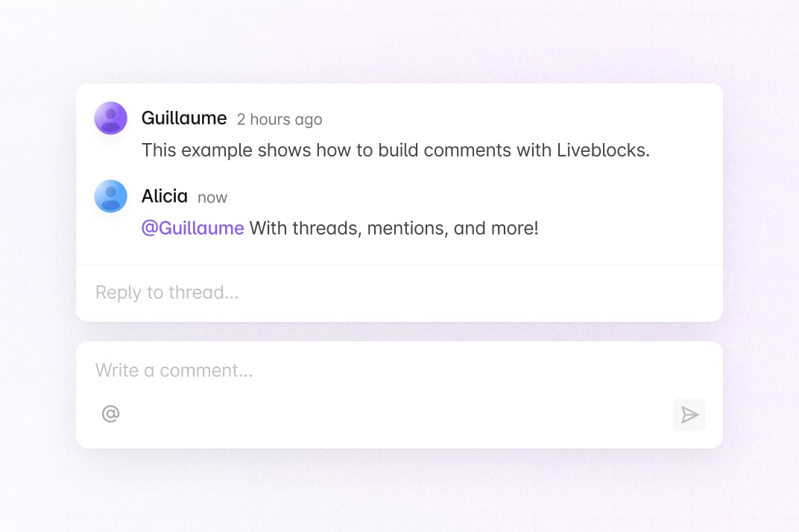Click Guillaume's name in the thread
This screenshot has height=532, width=799.
[184, 118]
